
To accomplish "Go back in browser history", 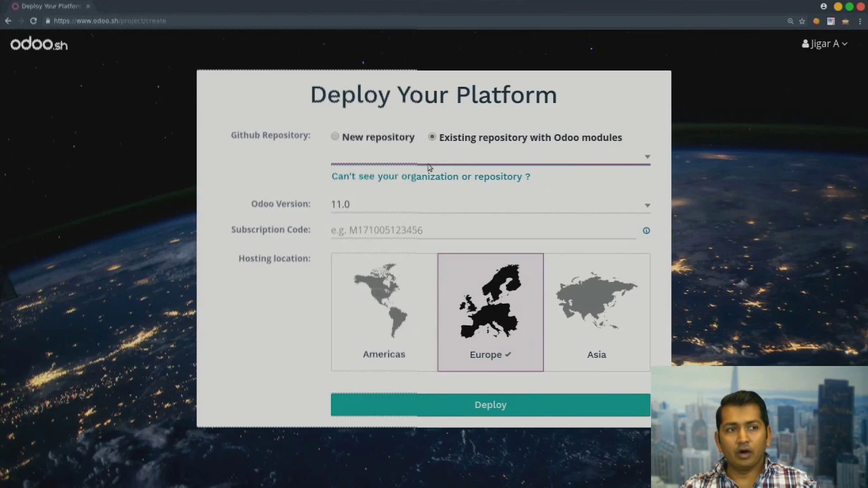I will point(8,21).
